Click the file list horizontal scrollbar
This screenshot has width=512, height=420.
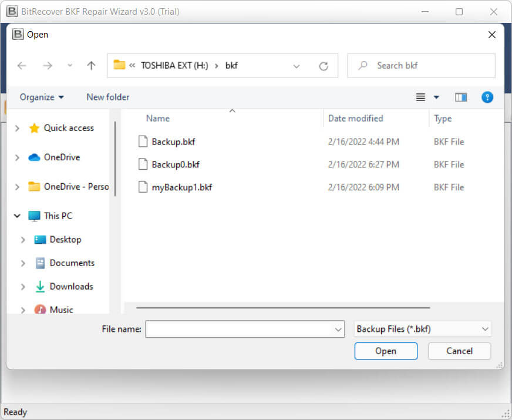[283, 308]
